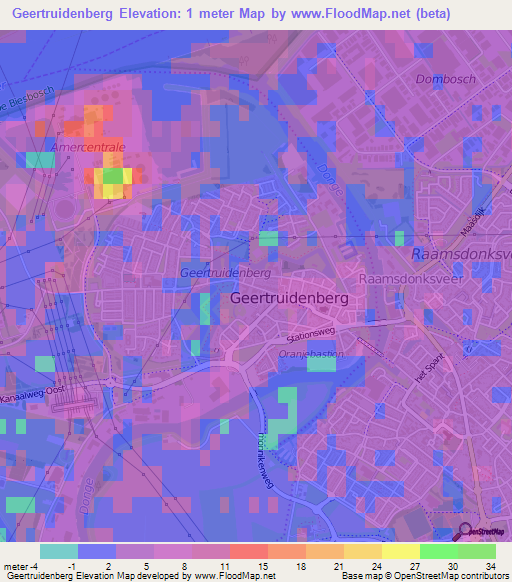
Task: Click the Geertruidenberg Elevation title text
Action: 231,14
